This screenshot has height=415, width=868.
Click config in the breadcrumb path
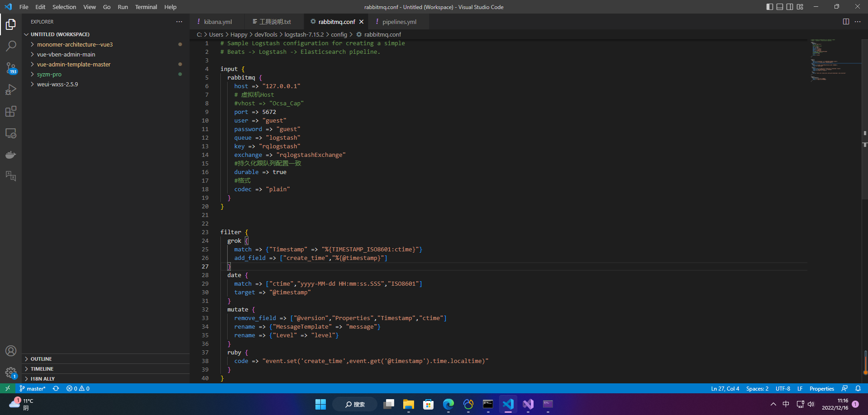coord(339,34)
